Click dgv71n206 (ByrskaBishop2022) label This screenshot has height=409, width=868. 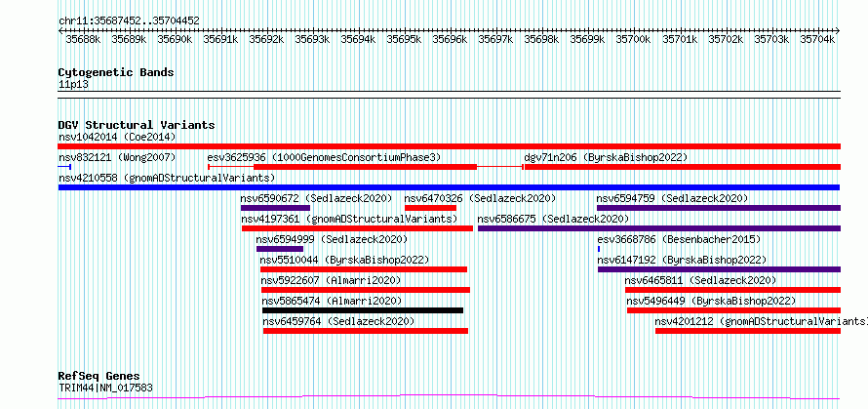pyautogui.click(x=607, y=157)
